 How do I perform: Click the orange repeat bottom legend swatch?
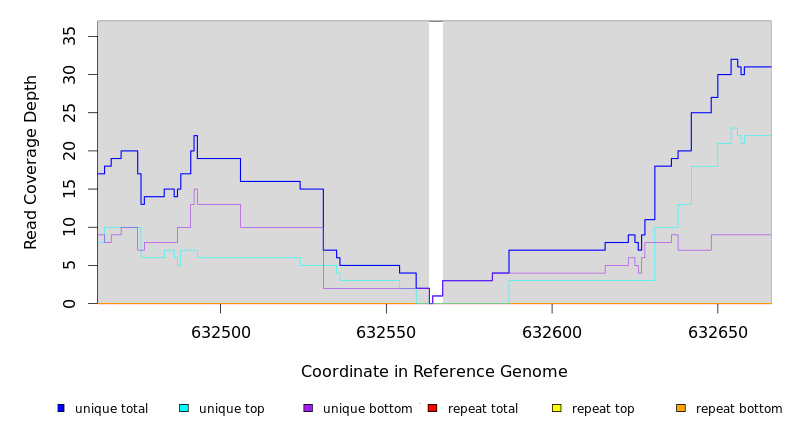(681, 408)
